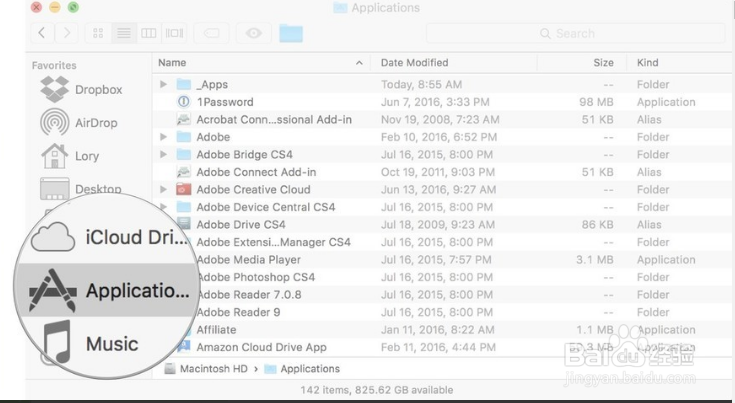
Task: Click the Today, 8:55 AM date cell
Action: pyautogui.click(x=421, y=84)
